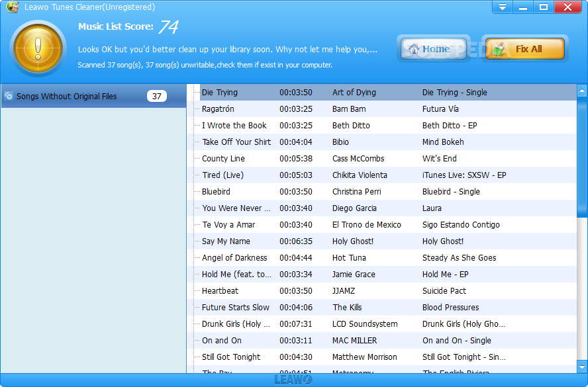
Task: Click artist The Kills
Action: 347,307
